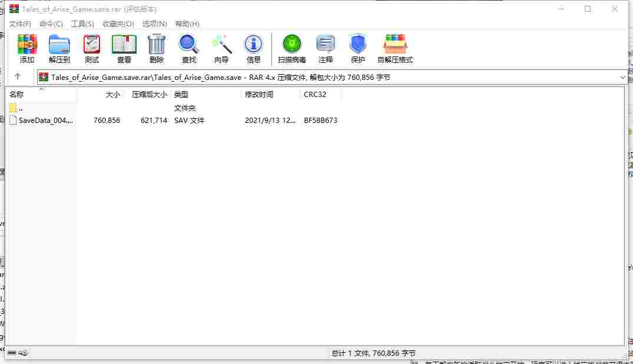Click the drive icon in status bar
This screenshot has width=633, height=364.
click(x=12, y=353)
